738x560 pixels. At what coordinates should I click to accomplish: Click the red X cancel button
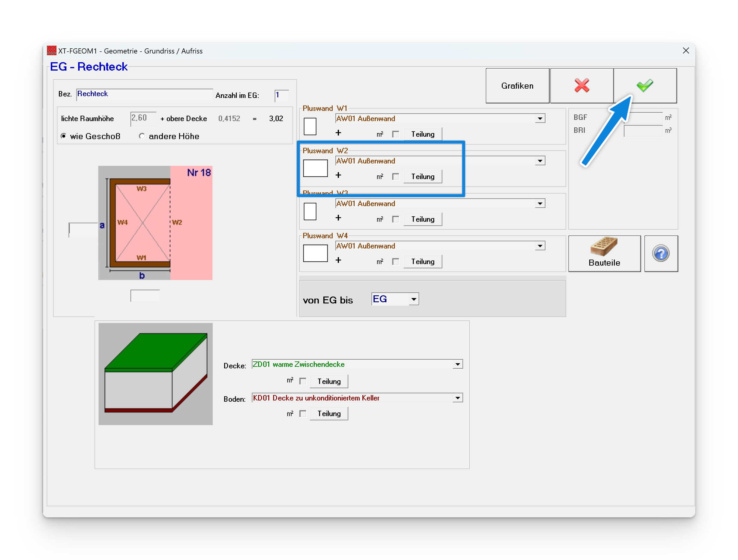coord(581,86)
